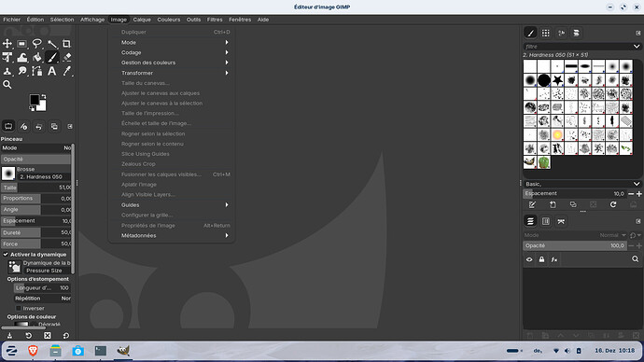Select the Eraser tool
This screenshot has height=362, width=644.
click(67, 58)
